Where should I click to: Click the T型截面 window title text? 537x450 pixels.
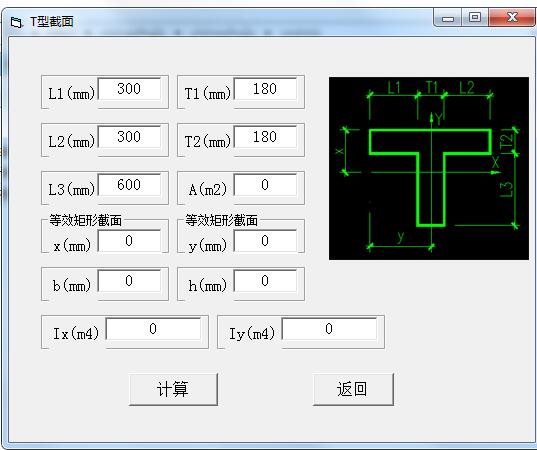(52, 22)
